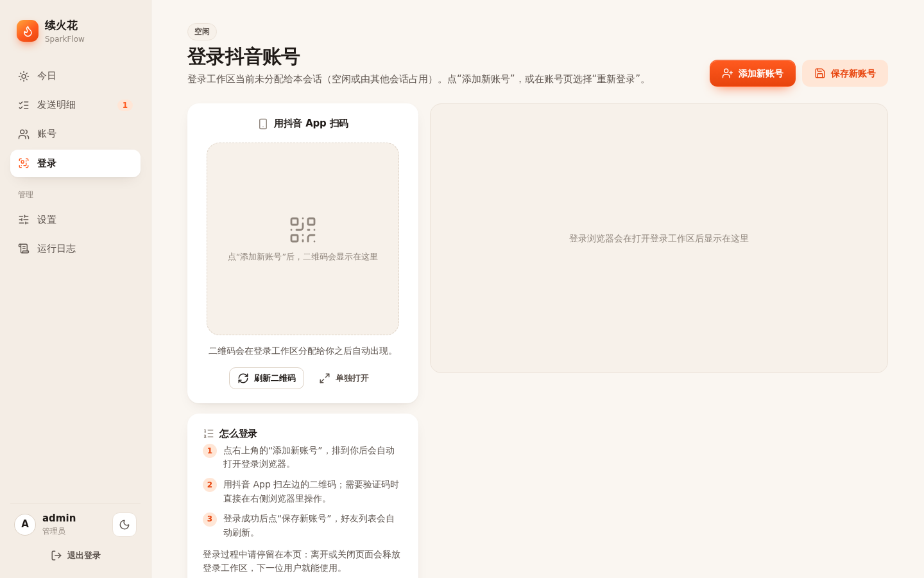This screenshot has height=578, width=924.
Task: Open the 发送明细 sidebar item
Action: pos(75,105)
